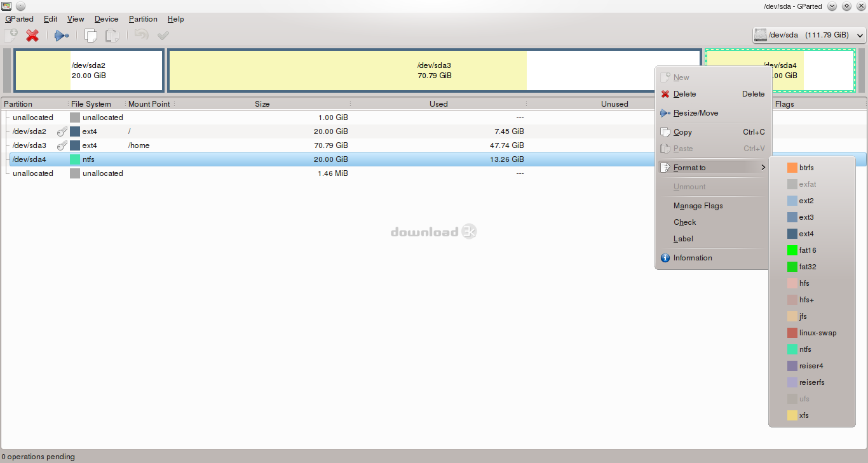868x463 pixels.
Task: Format partition to btrfs
Action: 811,168
